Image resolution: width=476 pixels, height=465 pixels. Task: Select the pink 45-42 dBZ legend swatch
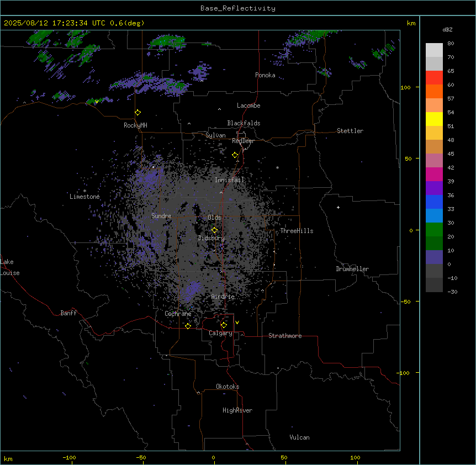pos(434,161)
